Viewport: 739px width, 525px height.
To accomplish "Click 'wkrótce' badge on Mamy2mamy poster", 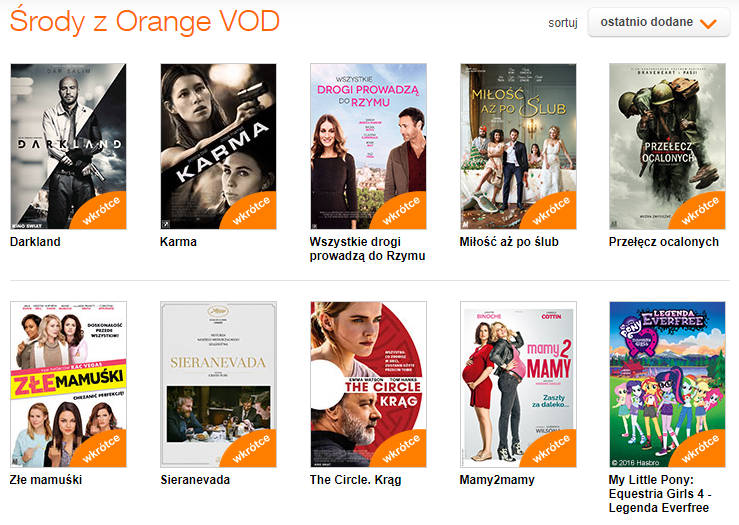I will [x=551, y=448].
